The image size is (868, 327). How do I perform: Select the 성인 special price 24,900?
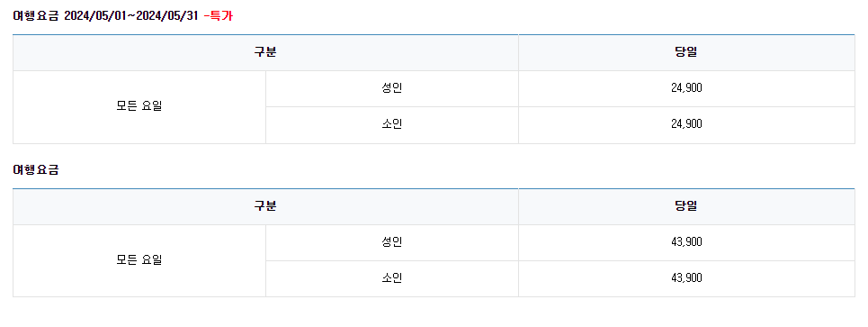click(686, 88)
